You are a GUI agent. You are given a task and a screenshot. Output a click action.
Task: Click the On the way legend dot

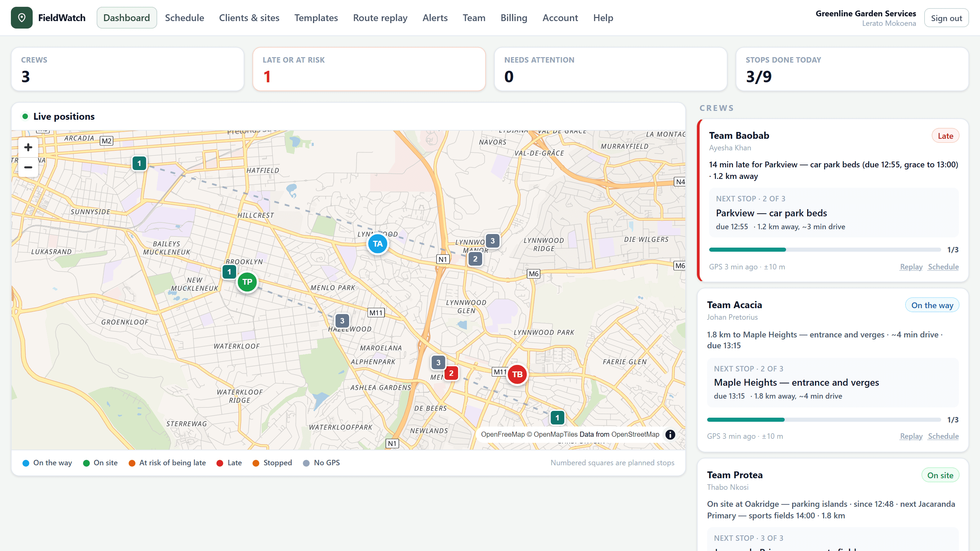pos(26,463)
